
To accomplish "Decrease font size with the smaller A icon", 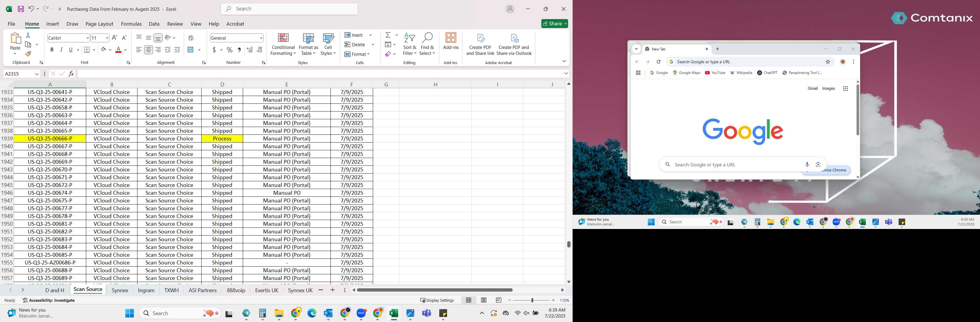I will [x=124, y=38].
